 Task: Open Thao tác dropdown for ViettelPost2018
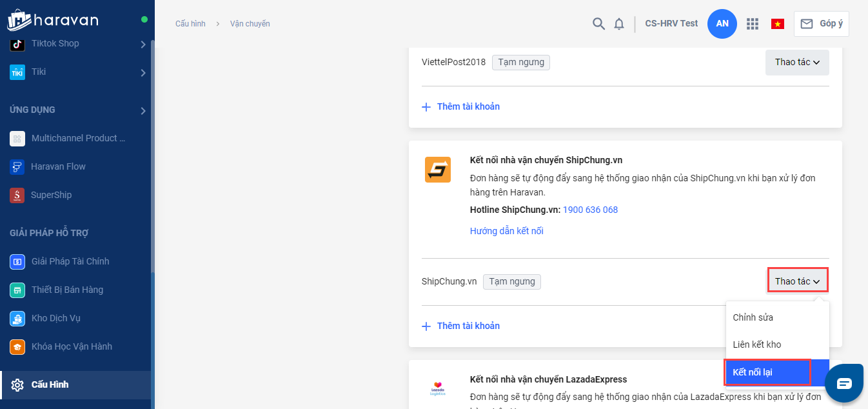pos(797,63)
